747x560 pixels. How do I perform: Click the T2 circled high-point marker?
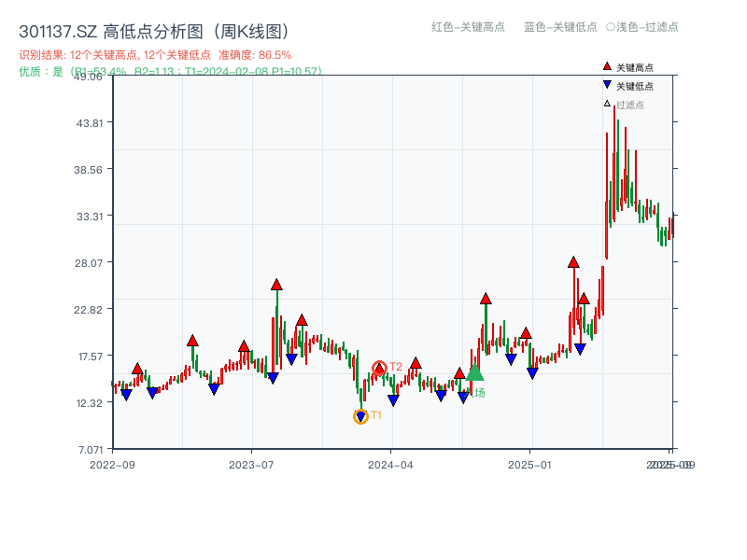379,366
